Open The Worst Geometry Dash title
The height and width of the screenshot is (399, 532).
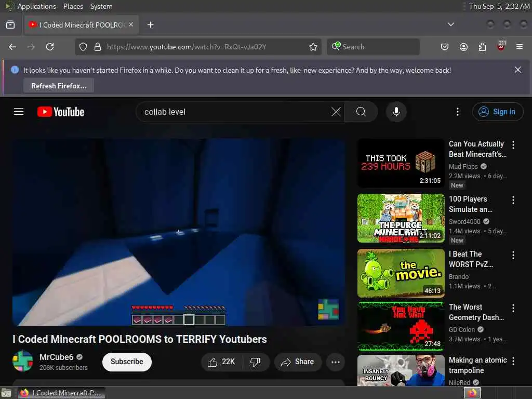(476, 312)
